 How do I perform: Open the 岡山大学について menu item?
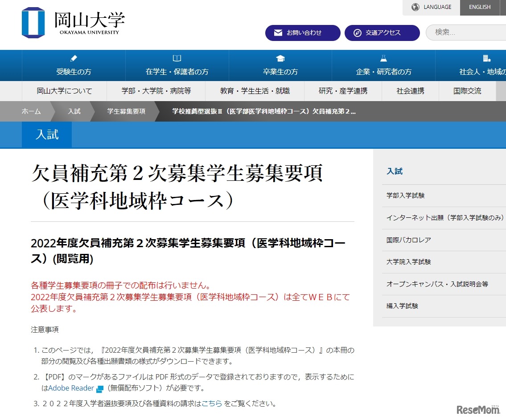click(65, 91)
